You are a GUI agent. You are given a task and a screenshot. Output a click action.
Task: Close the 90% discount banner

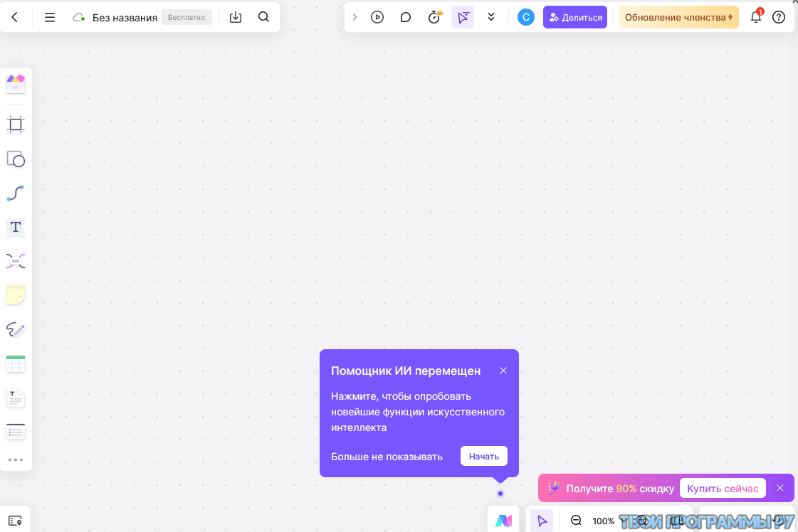[x=780, y=489]
